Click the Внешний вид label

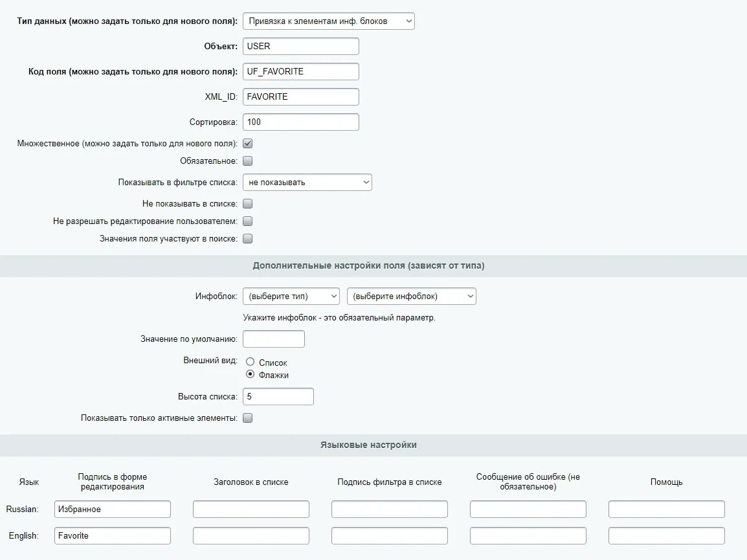coord(210,361)
